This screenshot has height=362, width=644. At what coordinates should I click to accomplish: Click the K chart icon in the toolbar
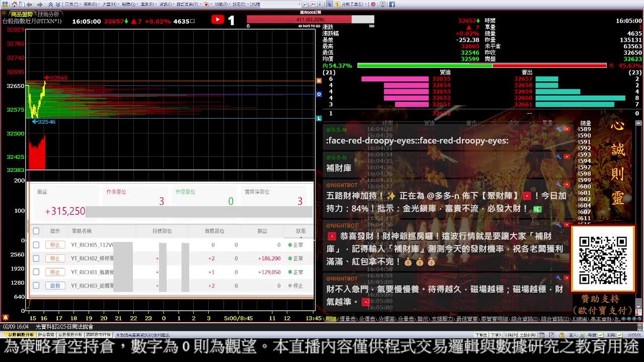coord(320,4)
